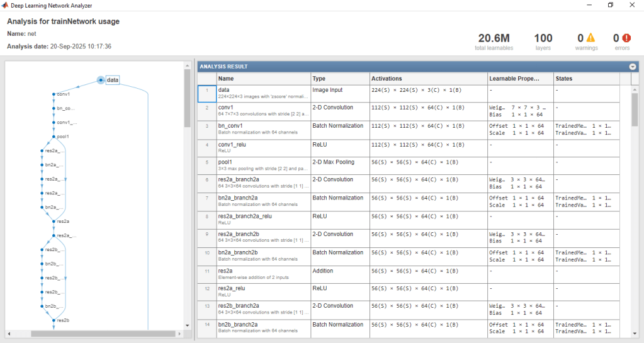Image resolution: width=644 pixels, height=343 pixels.
Task: Collapse the Analysis Result panel
Action: click(632, 66)
